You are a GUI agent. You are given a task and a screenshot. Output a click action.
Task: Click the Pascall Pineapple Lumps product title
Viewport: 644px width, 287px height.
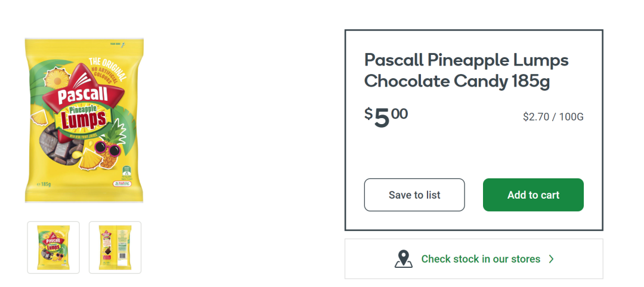click(466, 70)
